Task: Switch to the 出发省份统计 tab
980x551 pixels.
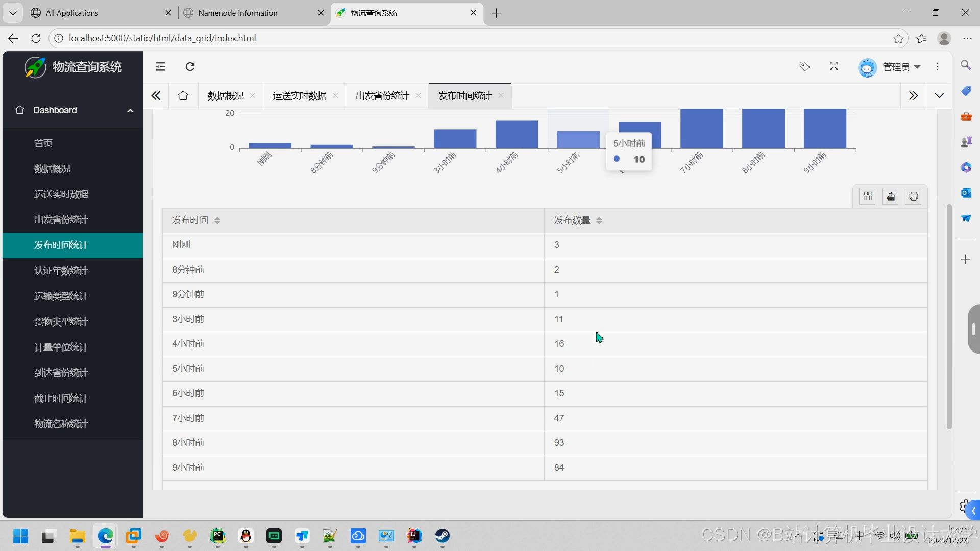Action: 382,96
